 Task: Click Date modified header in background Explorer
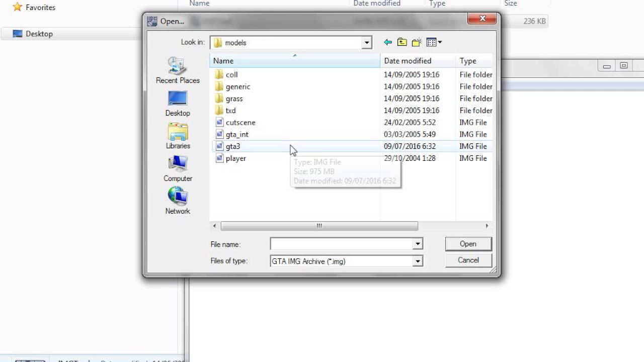[x=377, y=3]
